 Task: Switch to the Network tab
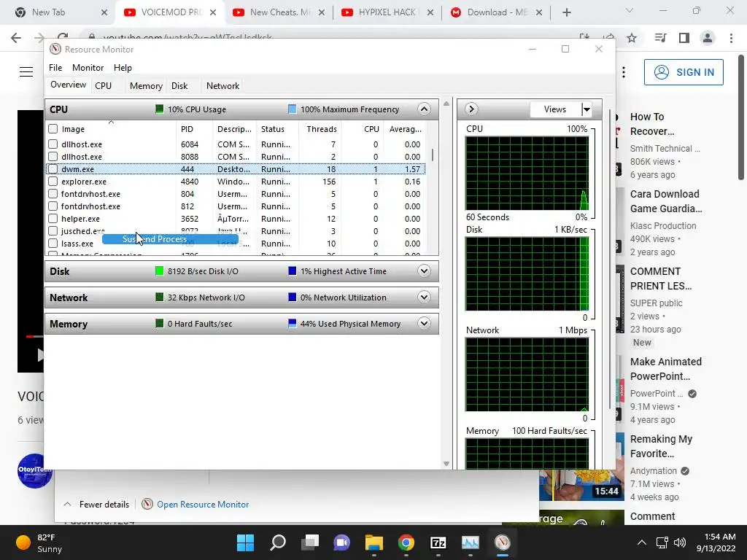tap(223, 86)
